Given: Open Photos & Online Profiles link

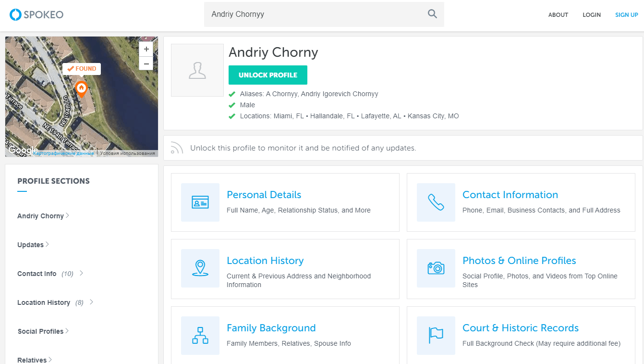Looking at the screenshot, I should coord(519,261).
